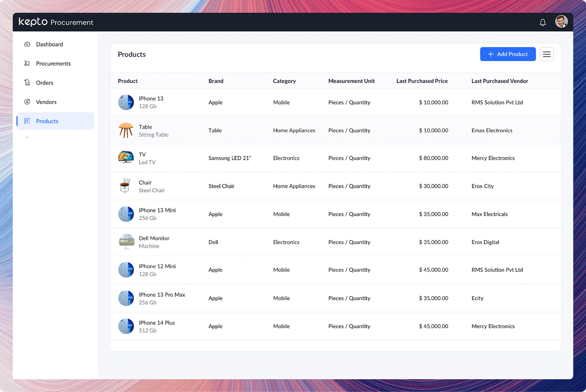Click Pieces / Quantity in the TV row

pyautogui.click(x=349, y=158)
